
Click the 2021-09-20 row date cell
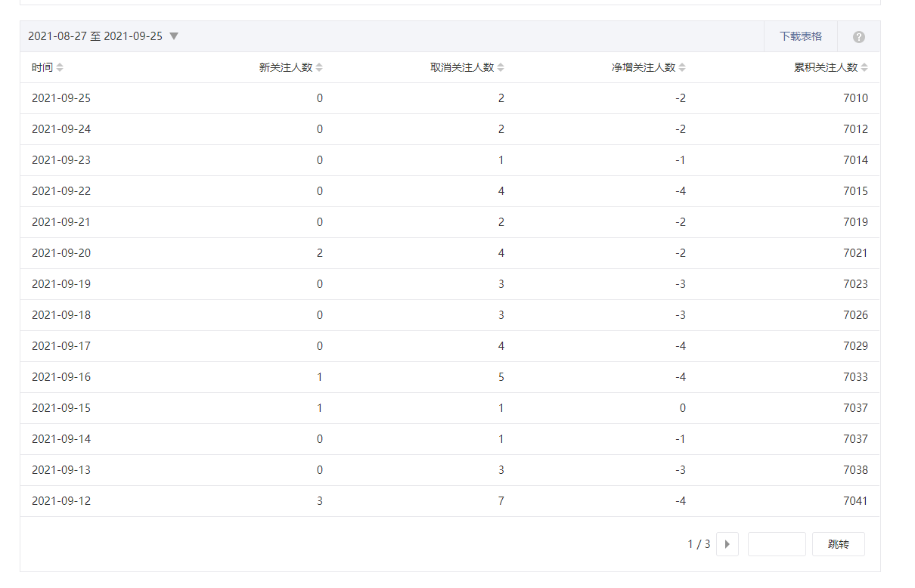[x=61, y=253]
